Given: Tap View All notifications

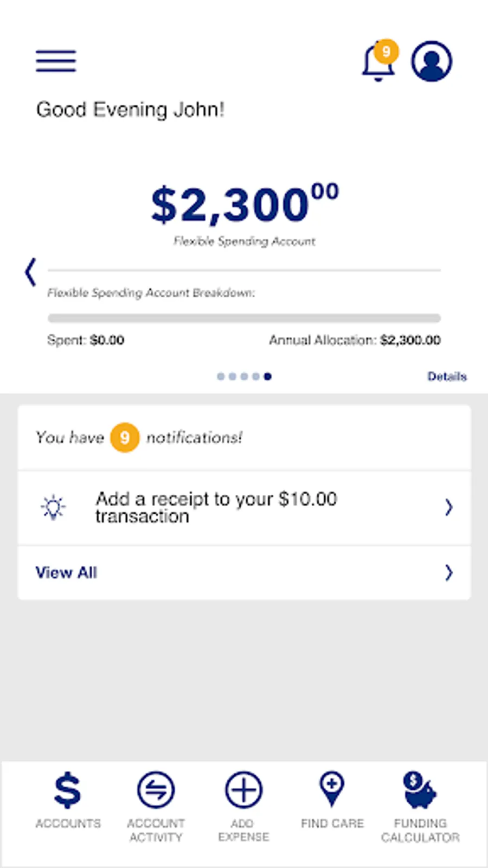Looking at the screenshot, I should [66, 572].
